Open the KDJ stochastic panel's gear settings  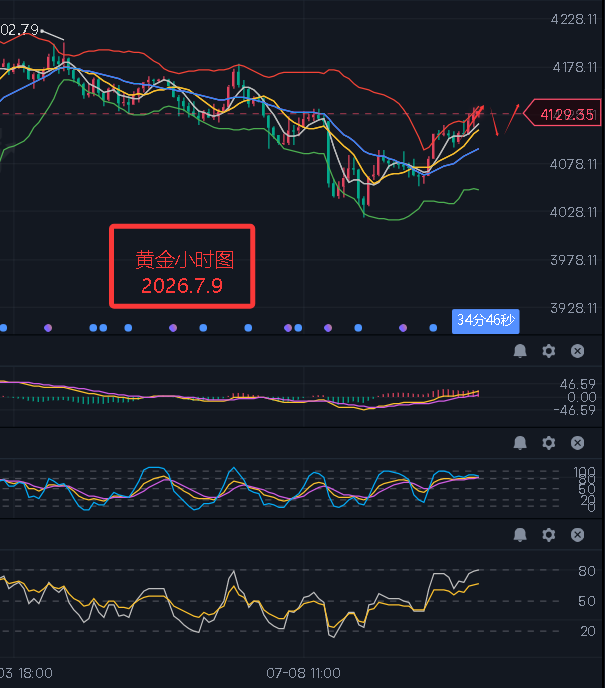point(548,443)
